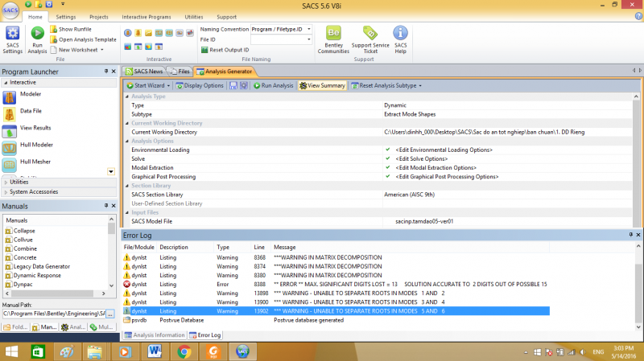Toggle the View Summary button

pos(323,85)
